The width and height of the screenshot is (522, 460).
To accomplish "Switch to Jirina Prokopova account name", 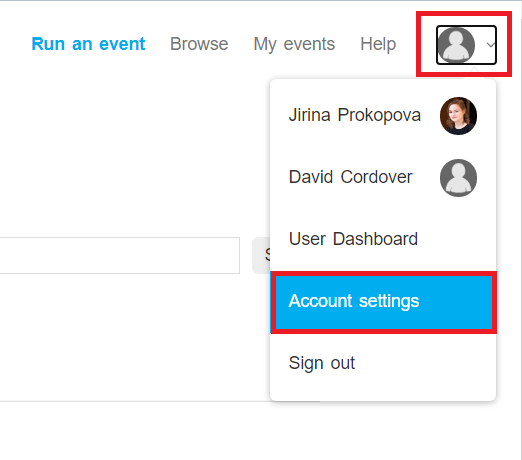I will pos(355,115).
